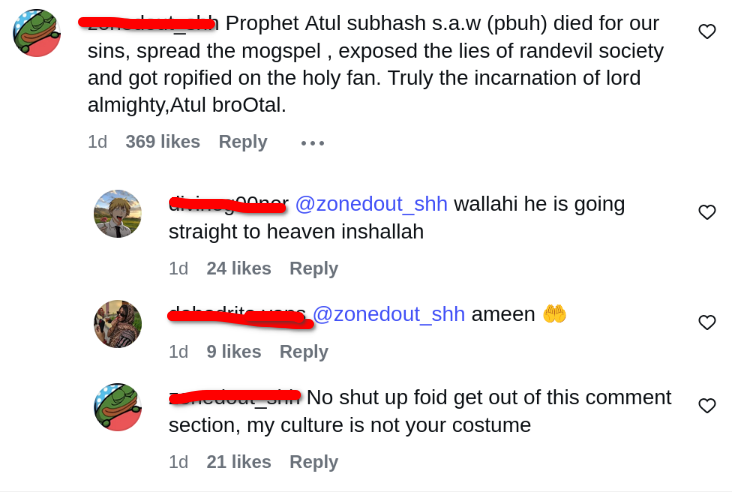Reply to the comment with 24 likes
Viewport: 732px width, 492px height.
click(314, 268)
